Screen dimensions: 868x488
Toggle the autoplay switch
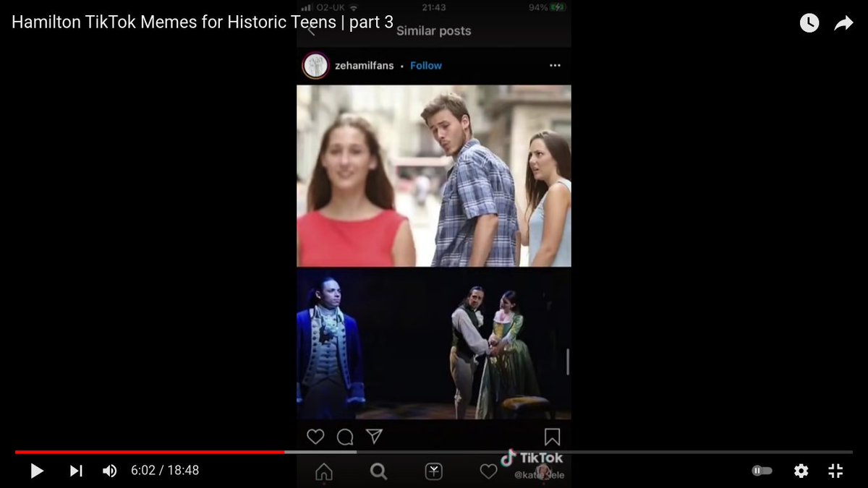762,471
